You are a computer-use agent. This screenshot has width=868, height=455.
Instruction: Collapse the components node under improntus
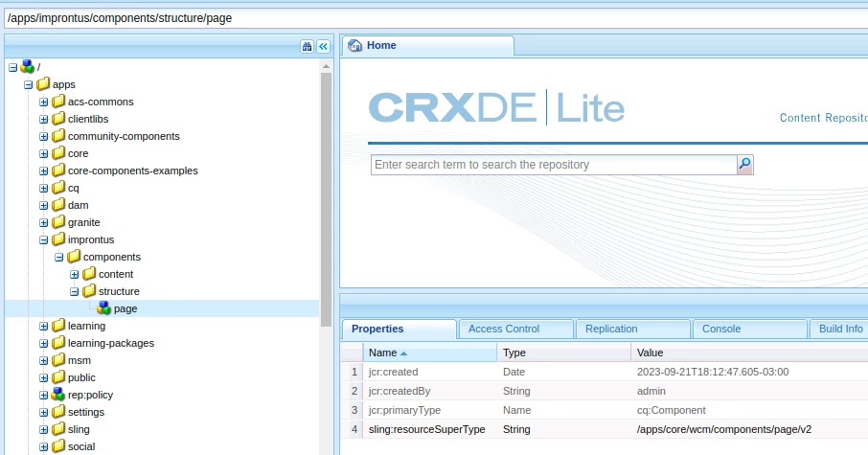point(59,258)
